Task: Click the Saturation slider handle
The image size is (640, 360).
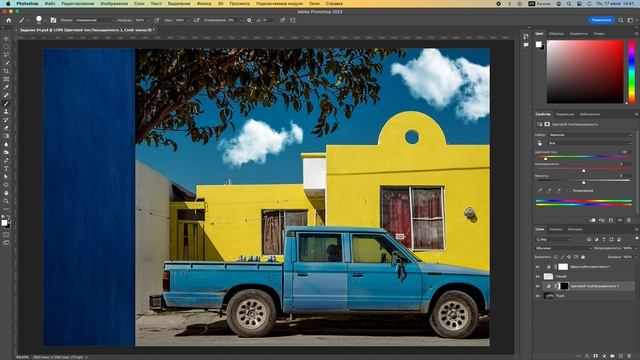Action: pos(584,170)
